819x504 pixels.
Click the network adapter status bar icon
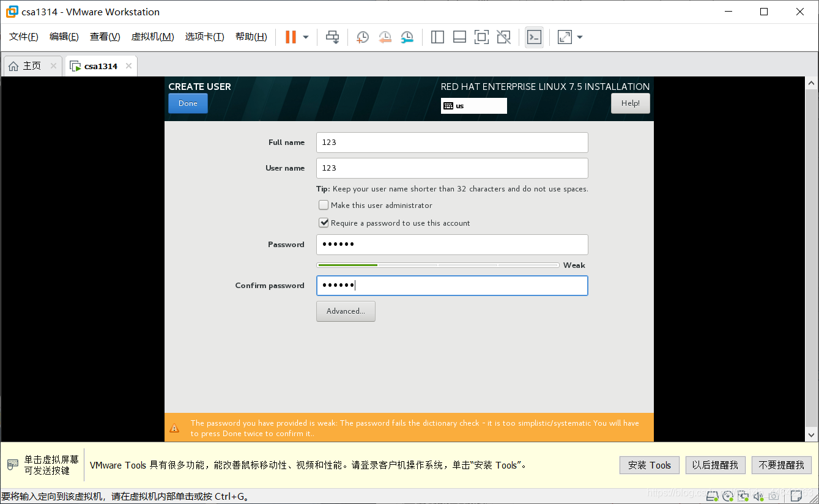coord(743,496)
